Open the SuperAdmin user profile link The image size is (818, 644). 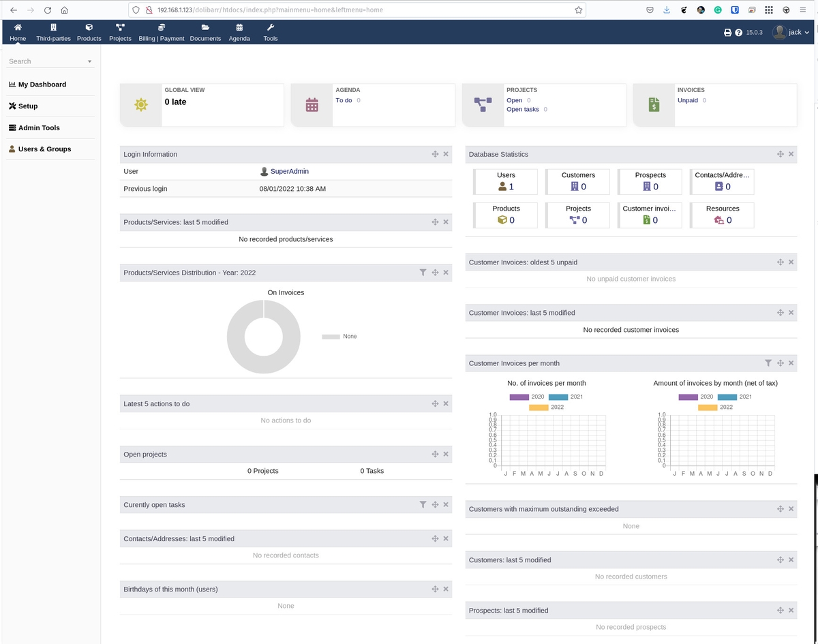(x=289, y=171)
